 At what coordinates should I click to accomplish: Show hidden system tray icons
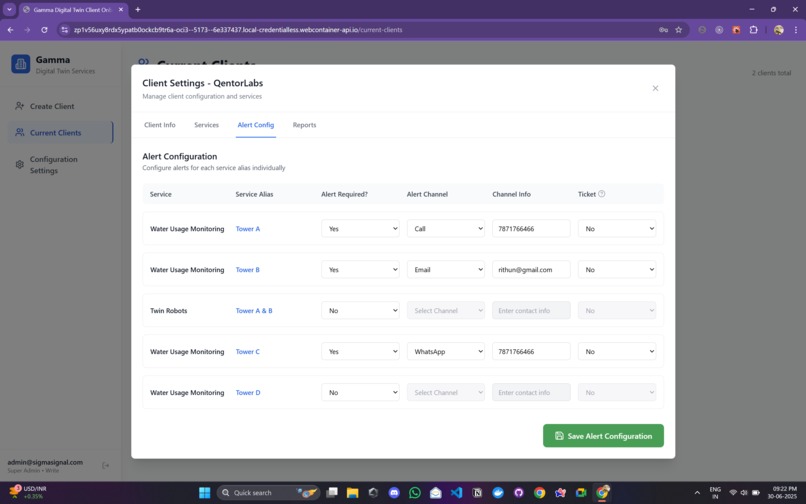click(697, 493)
